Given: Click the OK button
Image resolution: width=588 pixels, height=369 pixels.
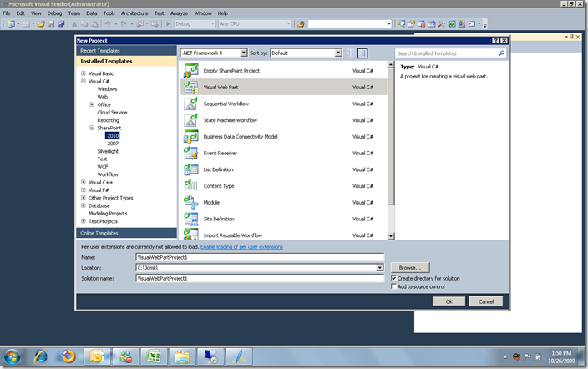Looking at the screenshot, I should click(x=449, y=301).
